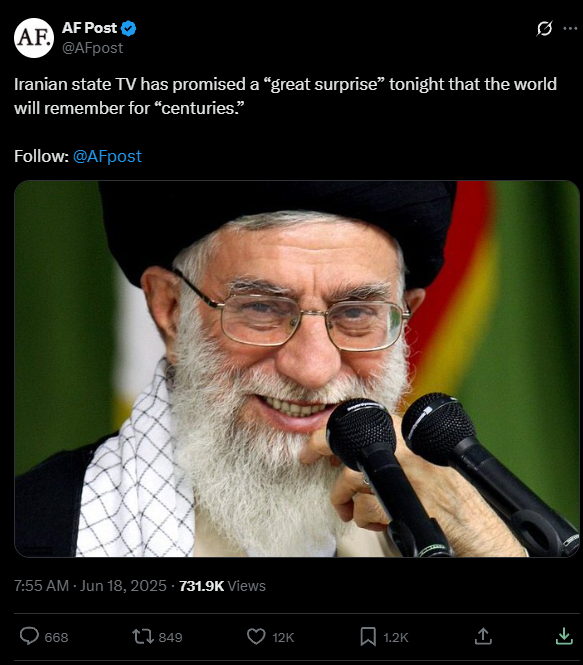Viewport: 583px width, 665px height.
Task: Click the blue verified checkmark badge
Action: pos(128,28)
